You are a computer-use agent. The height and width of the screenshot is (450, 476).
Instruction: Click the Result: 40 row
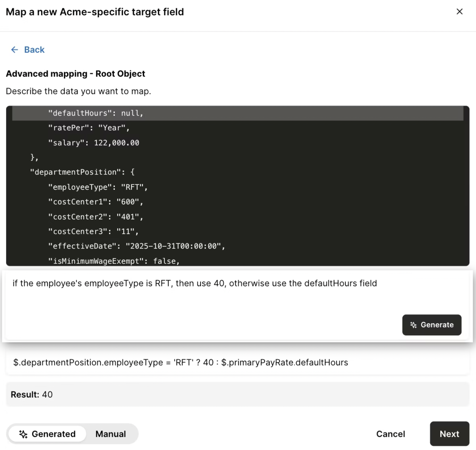(32, 394)
